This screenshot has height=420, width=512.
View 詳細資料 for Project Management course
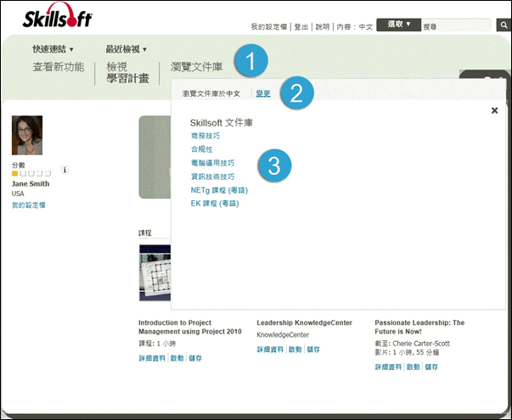click(x=152, y=358)
